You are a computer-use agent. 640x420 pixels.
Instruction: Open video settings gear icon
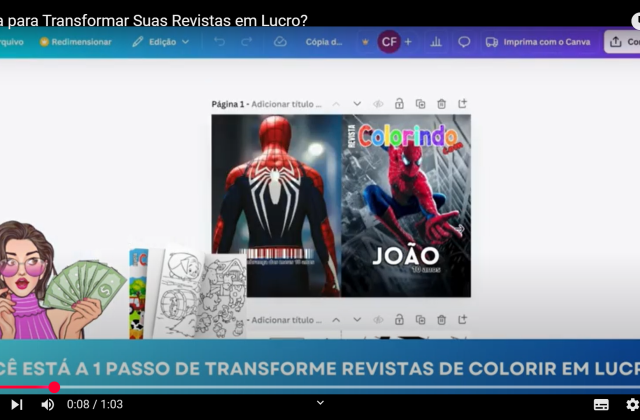coord(632,404)
